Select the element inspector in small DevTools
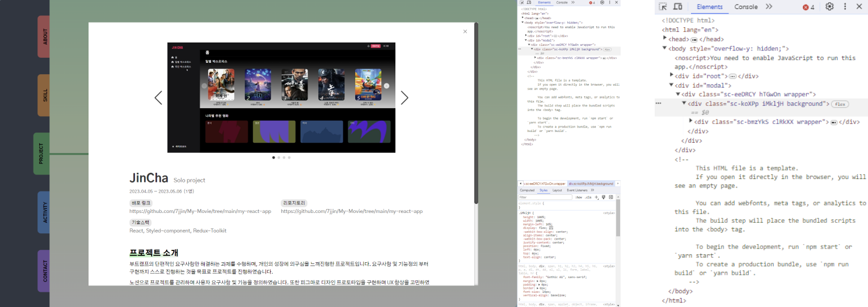 521,2
